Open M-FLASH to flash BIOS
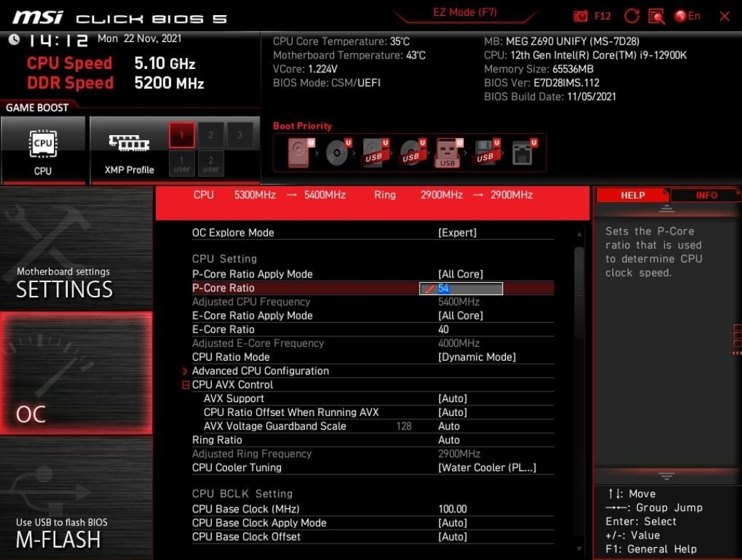 pos(76,499)
